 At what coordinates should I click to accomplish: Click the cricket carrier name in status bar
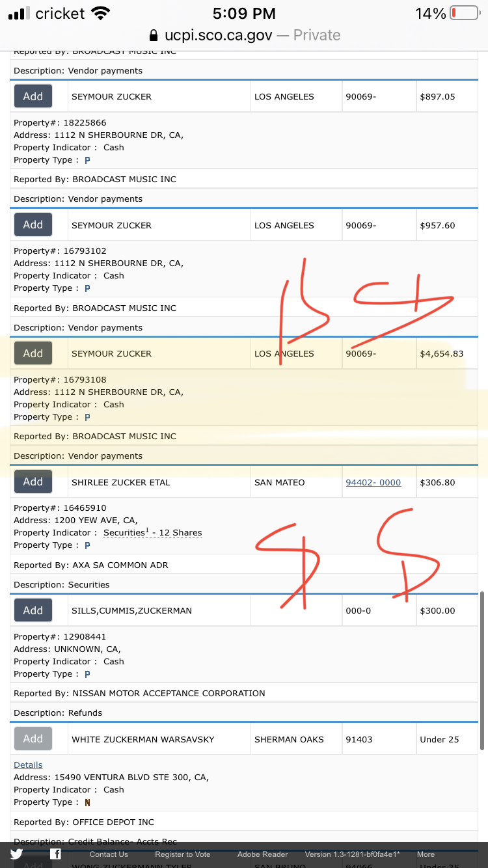(x=61, y=13)
